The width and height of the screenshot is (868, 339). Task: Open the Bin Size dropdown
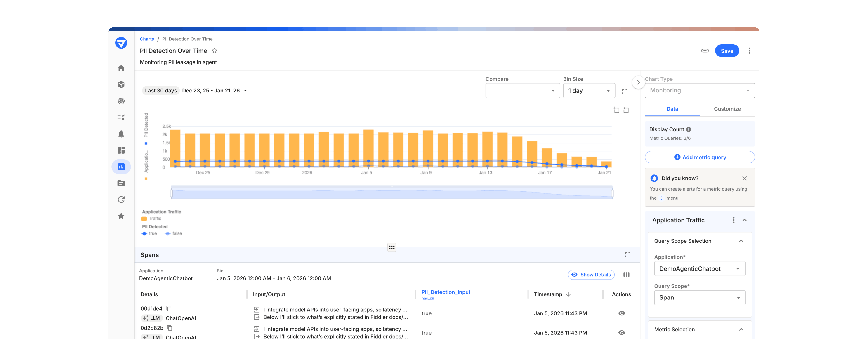point(589,90)
